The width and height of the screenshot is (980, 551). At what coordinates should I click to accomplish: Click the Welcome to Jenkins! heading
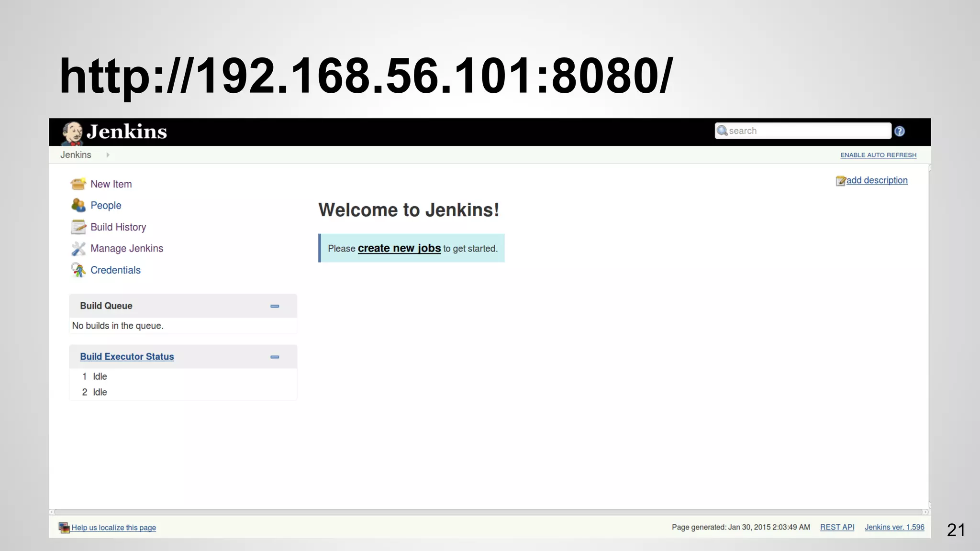pyautogui.click(x=409, y=210)
